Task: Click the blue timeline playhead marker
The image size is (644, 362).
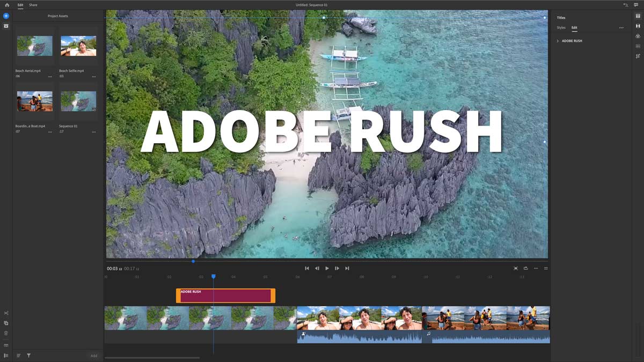Action: pos(213,276)
